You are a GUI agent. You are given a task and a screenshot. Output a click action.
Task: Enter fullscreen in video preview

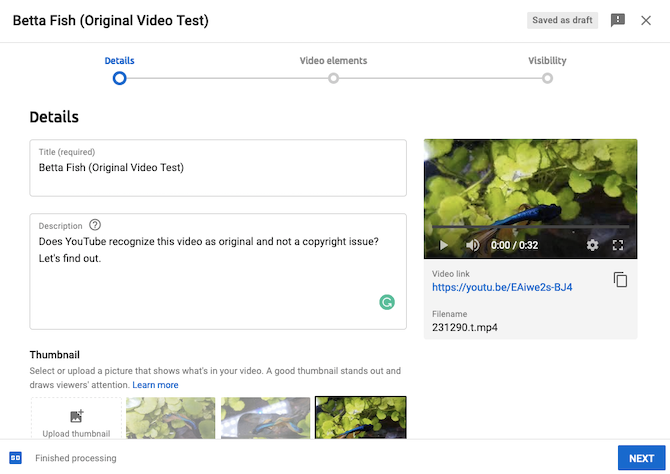618,245
